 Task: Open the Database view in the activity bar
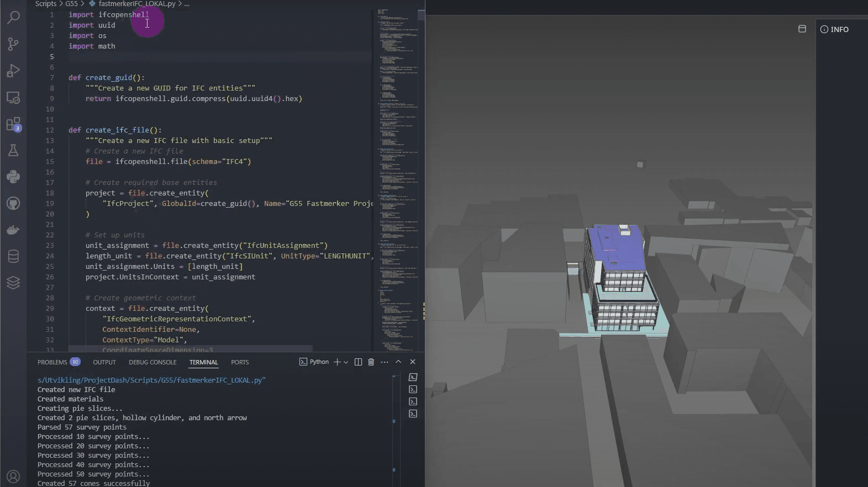13,256
